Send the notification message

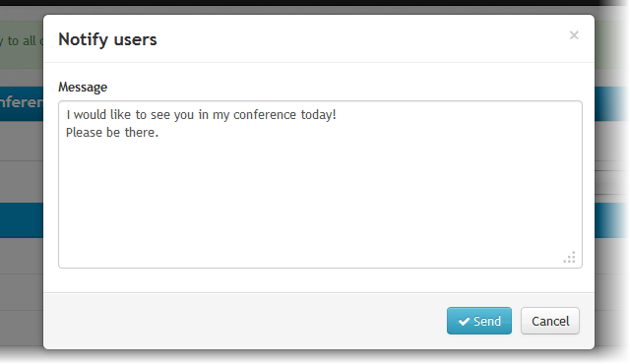[479, 321]
